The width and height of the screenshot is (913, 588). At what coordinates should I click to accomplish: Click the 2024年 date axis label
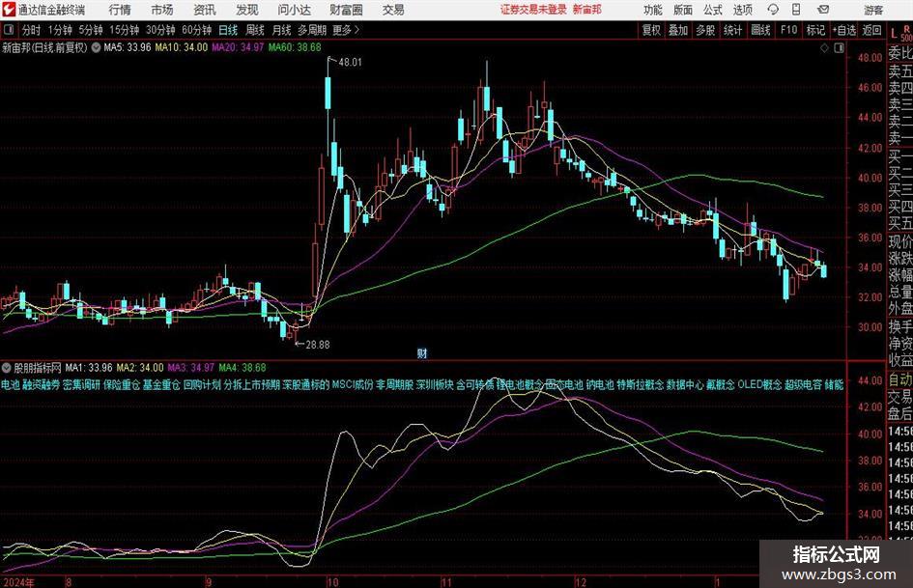18,582
